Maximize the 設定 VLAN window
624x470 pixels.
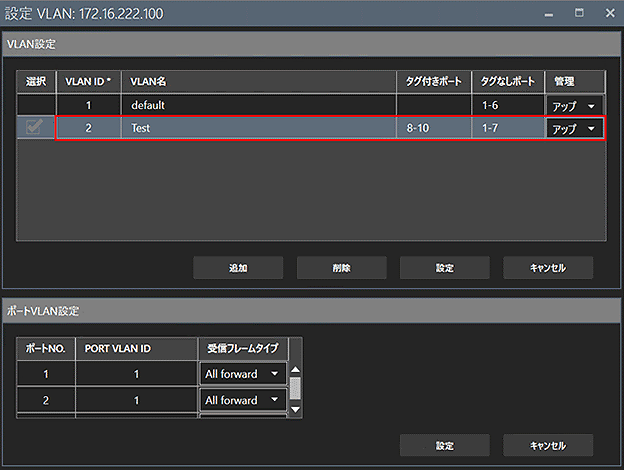pyautogui.click(x=579, y=13)
